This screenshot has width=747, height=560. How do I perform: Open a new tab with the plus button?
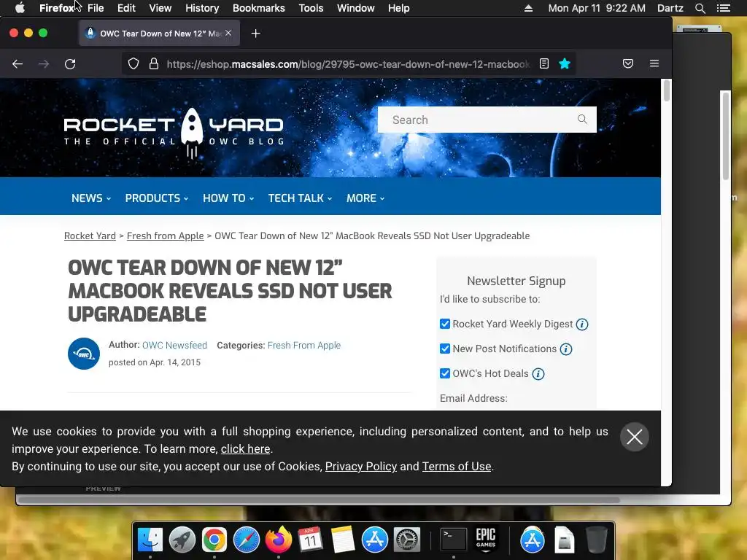click(x=256, y=34)
